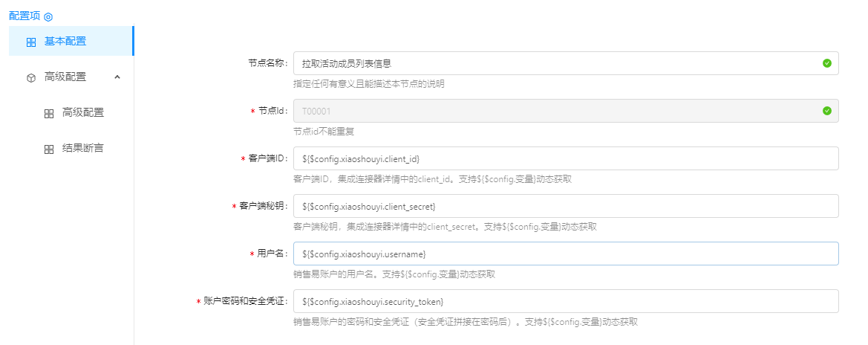Click the grid icon of the 高级配置 sub-item

click(49, 113)
